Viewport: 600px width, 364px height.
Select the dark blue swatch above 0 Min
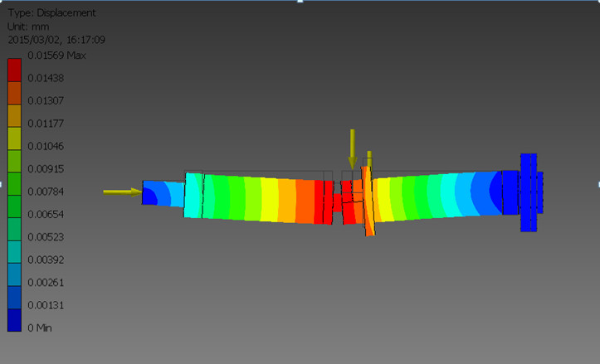[14, 320]
